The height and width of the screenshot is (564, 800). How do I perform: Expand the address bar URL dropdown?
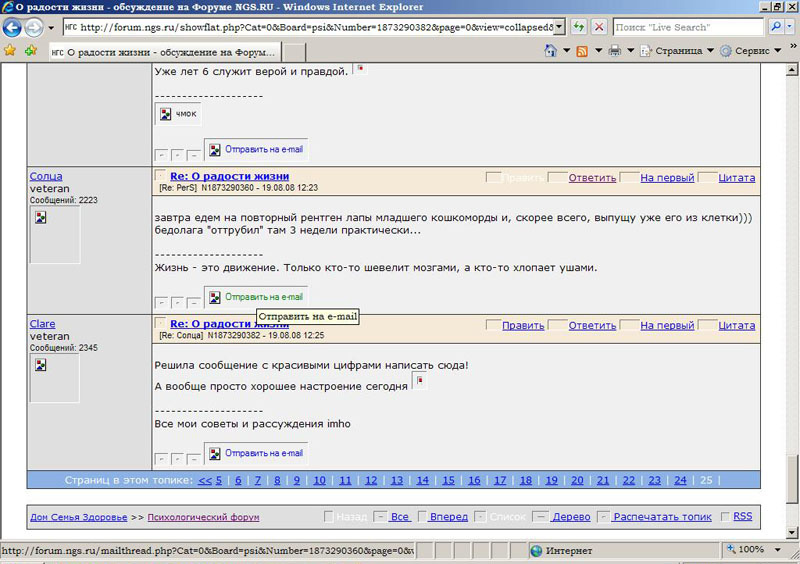tap(558, 27)
